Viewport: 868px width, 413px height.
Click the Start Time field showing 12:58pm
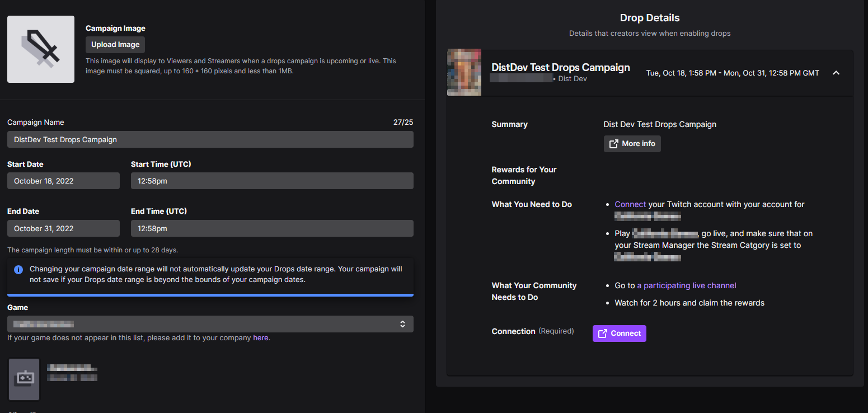click(x=272, y=180)
